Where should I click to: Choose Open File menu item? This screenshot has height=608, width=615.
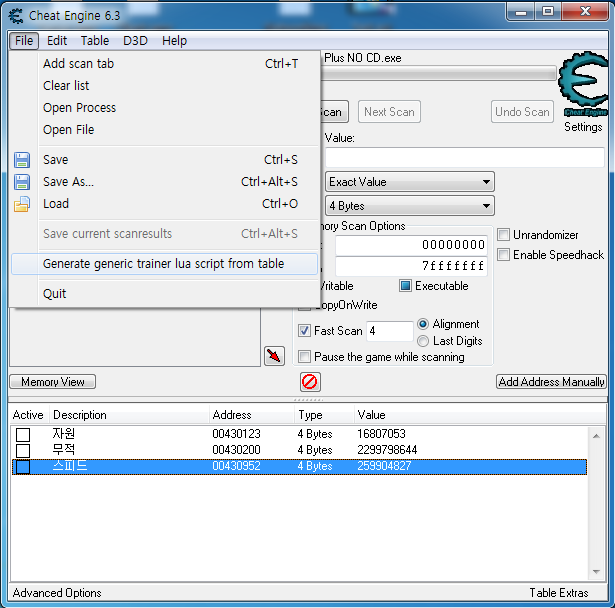[164, 129]
